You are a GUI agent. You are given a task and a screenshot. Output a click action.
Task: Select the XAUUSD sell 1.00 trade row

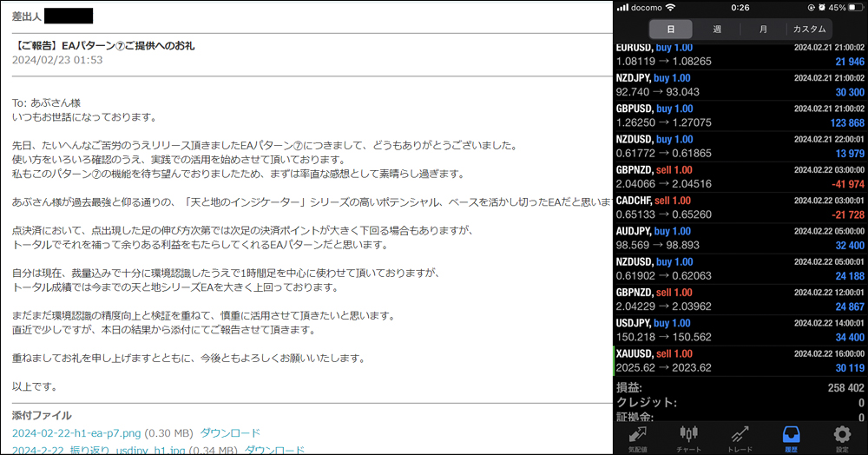(x=740, y=360)
